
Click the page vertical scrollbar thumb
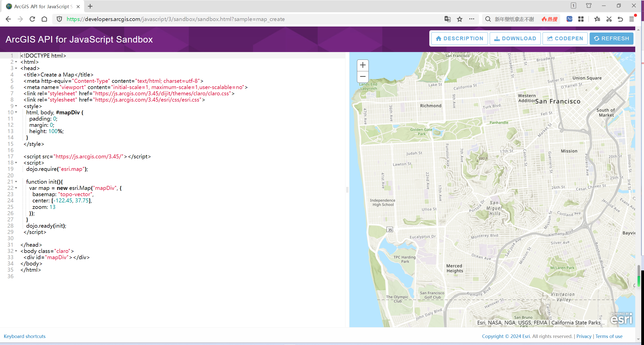tap(639, 276)
